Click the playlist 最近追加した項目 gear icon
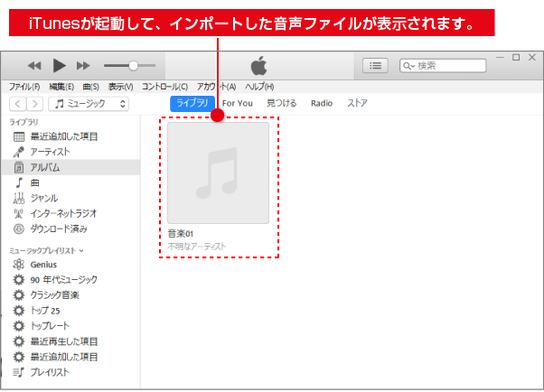544x392 pixels. pyautogui.click(x=19, y=357)
